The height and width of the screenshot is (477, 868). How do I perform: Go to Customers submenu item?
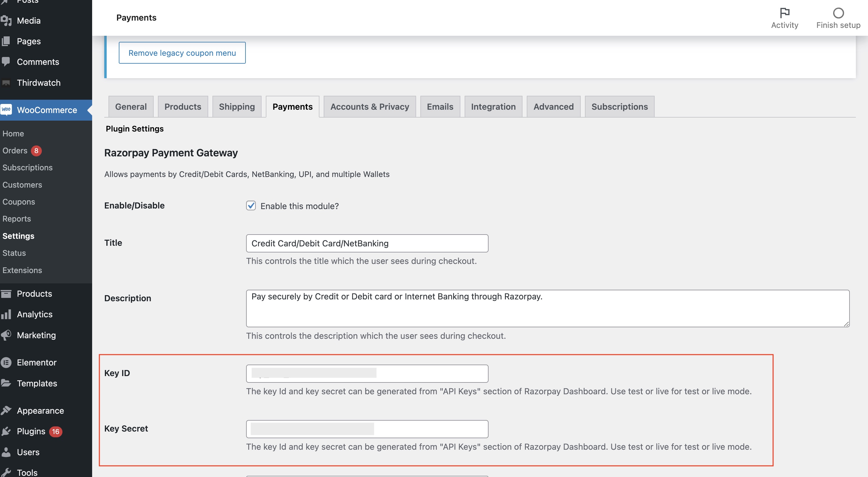coord(22,185)
